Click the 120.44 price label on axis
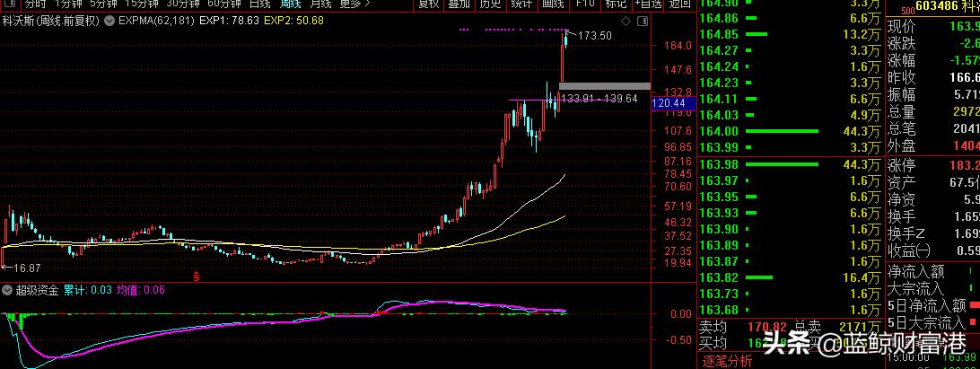This screenshot has height=369, width=980. 669,104
